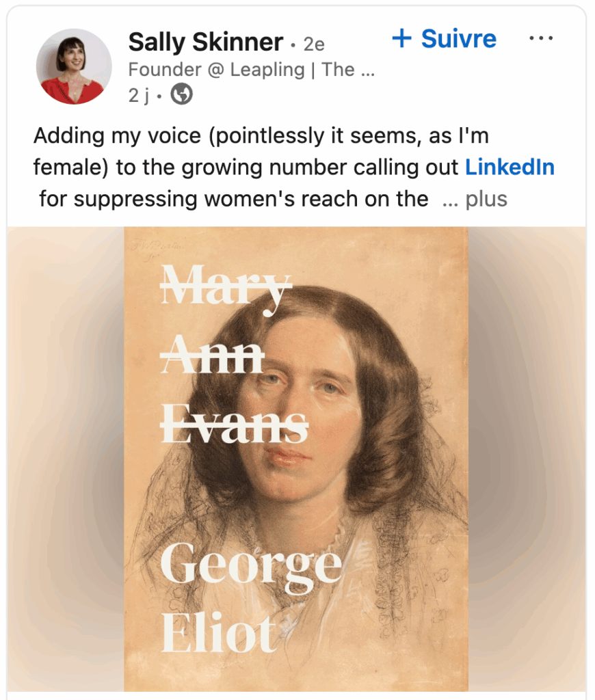Open the three-dot post options menu
The height and width of the screenshot is (700, 595).
(541, 39)
